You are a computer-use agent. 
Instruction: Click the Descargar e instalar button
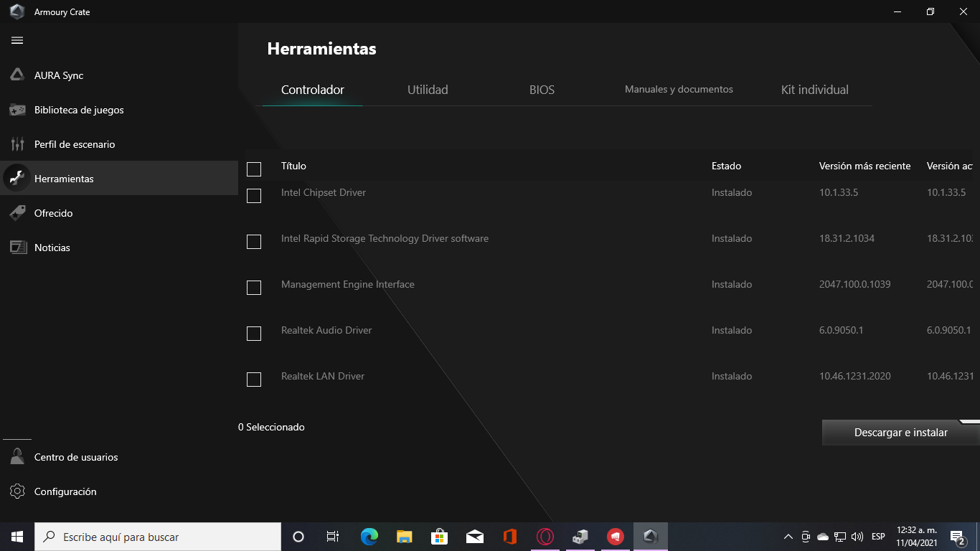(x=901, y=433)
